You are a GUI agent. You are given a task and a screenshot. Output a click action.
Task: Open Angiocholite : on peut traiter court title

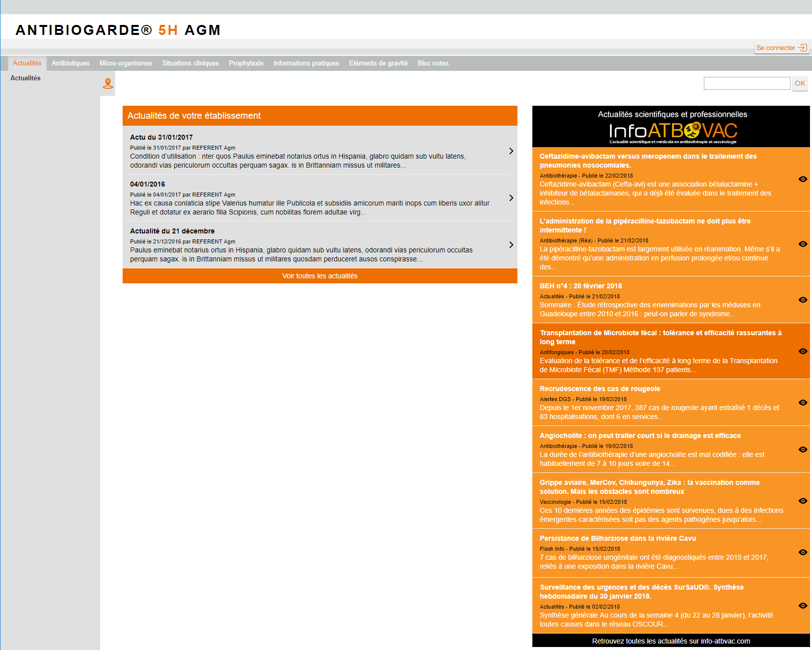point(640,435)
